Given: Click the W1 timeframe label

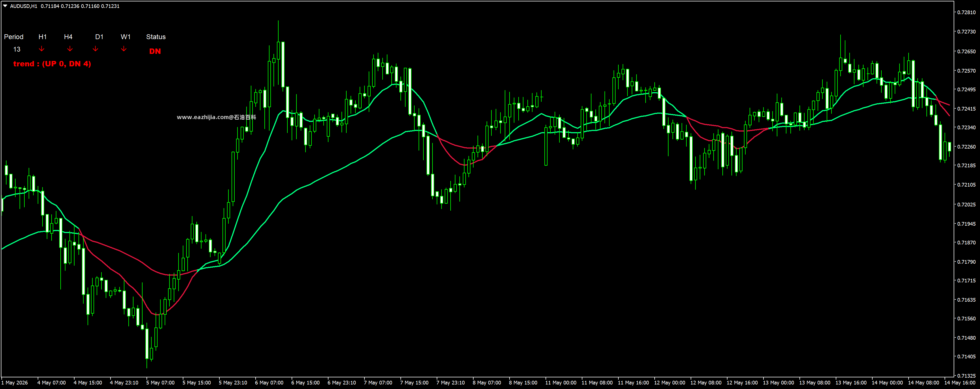Looking at the screenshot, I should tap(126, 37).
